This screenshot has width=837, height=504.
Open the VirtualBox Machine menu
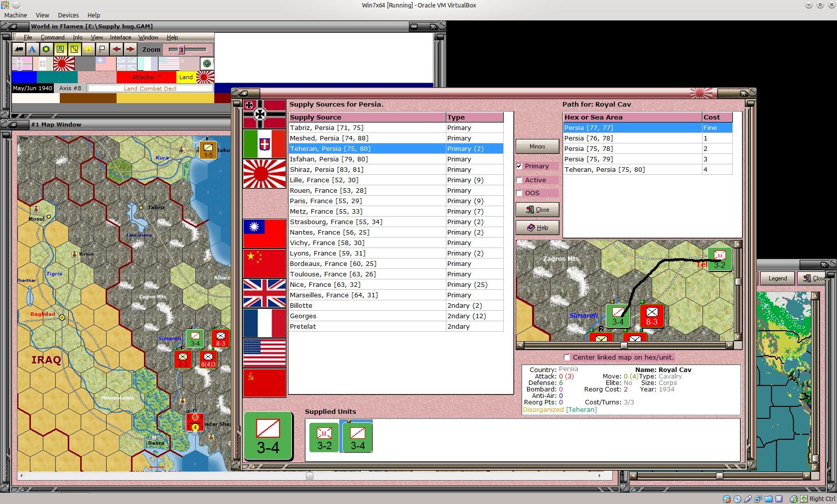coord(15,15)
